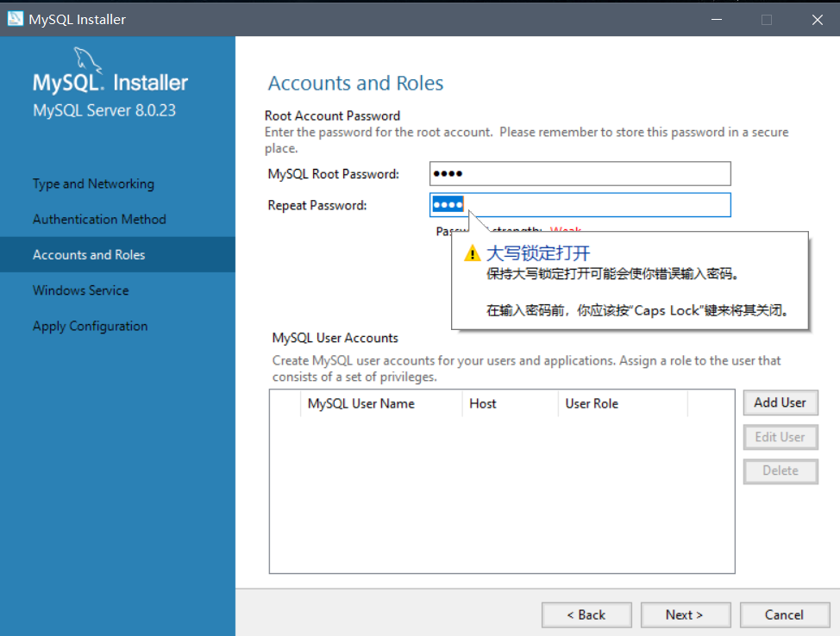Open the Type and Networking step
This screenshot has height=636, width=840.
point(93,184)
